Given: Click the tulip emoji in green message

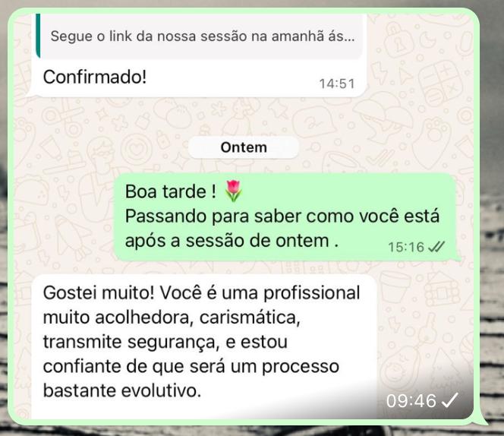Looking at the screenshot, I should tap(233, 191).
